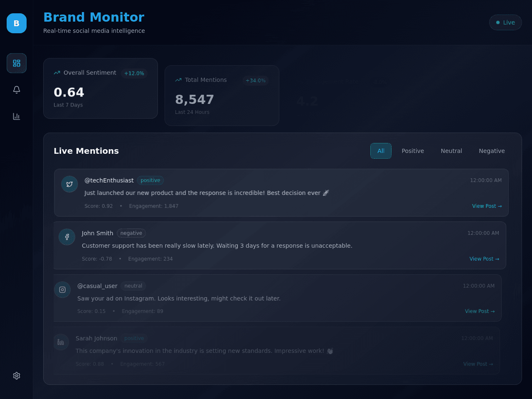Click Instagram icon on @casual_user mention
Screen dimensions: 532x399
(x=62, y=290)
